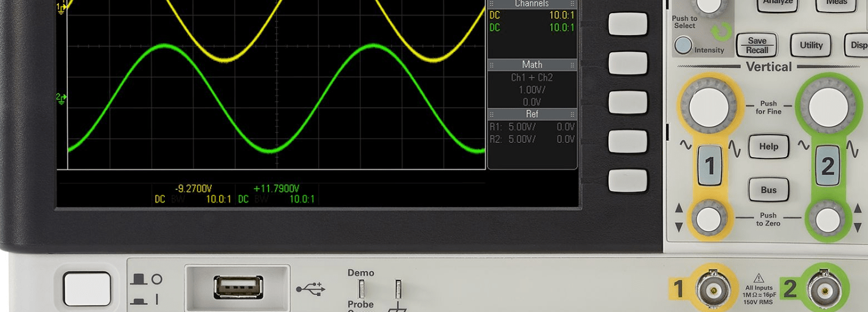Open the Save Recall menu
868x312 pixels.
[757, 45]
